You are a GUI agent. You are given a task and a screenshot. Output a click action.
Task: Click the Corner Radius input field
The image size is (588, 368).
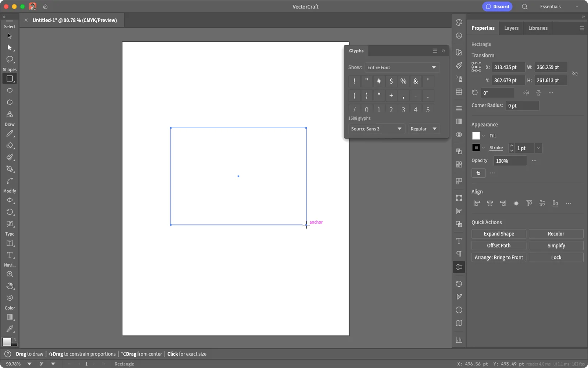click(x=522, y=106)
